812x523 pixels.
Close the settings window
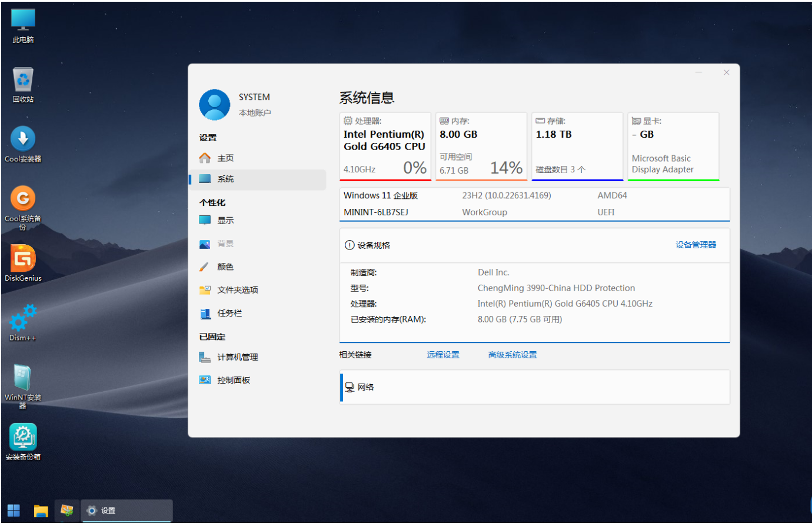[727, 72]
